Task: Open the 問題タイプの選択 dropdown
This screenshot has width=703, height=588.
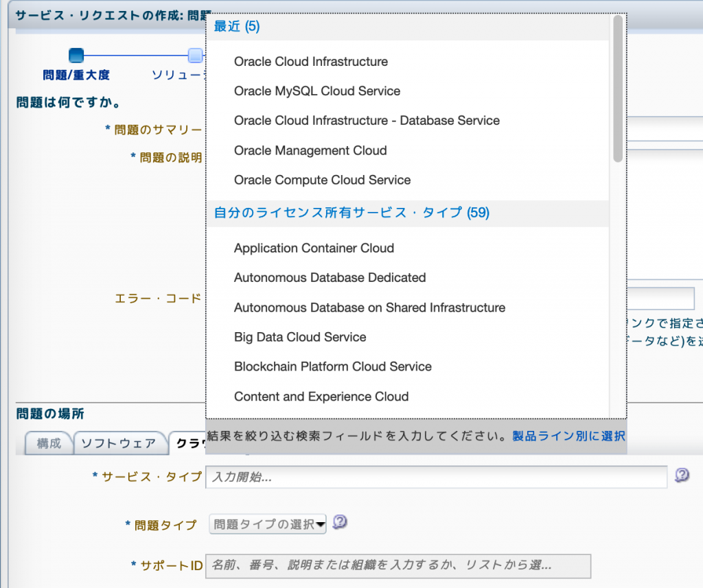Action: click(268, 524)
